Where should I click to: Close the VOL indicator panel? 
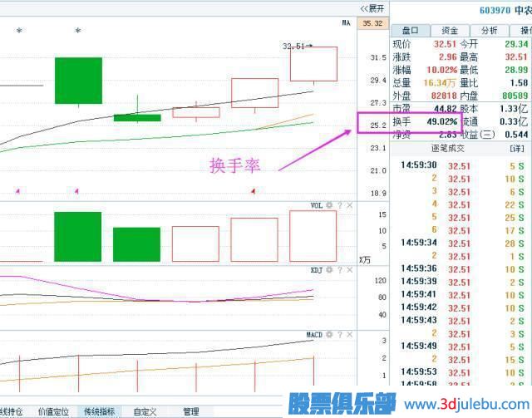pos(350,205)
